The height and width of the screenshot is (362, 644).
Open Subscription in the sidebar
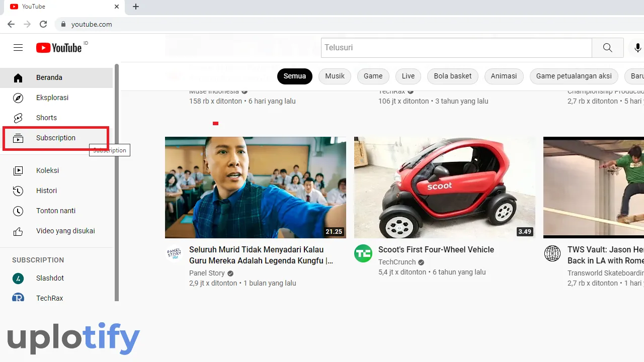tap(56, 138)
